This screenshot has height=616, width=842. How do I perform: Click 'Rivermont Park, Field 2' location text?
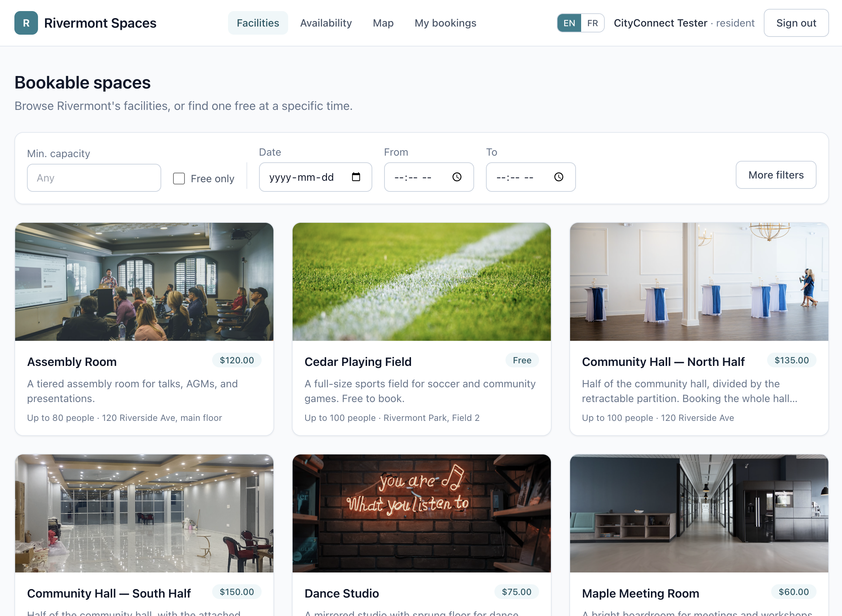431,418
